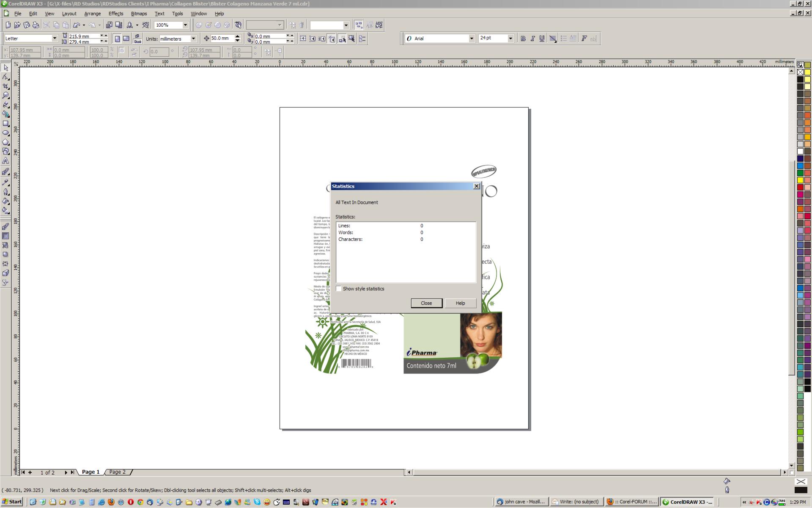Select the Interactive Fill tool
812x508 pixels.
click(x=5, y=210)
